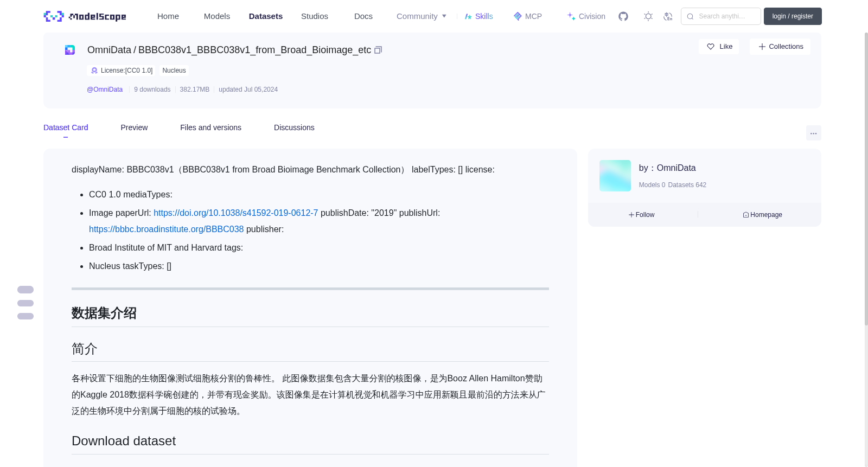Click the page vertical scrollbar

(x=866, y=179)
